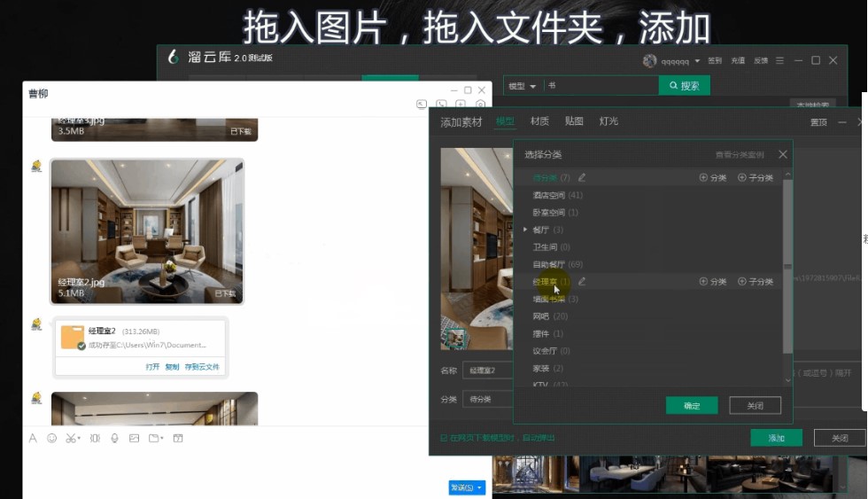Switch to the 材质 tab
This screenshot has width=868, height=499.
(x=539, y=121)
